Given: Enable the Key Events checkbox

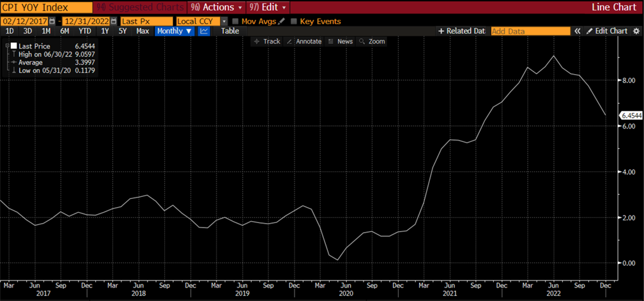Looking at the screenshot, I should click(x=294, y=21).
